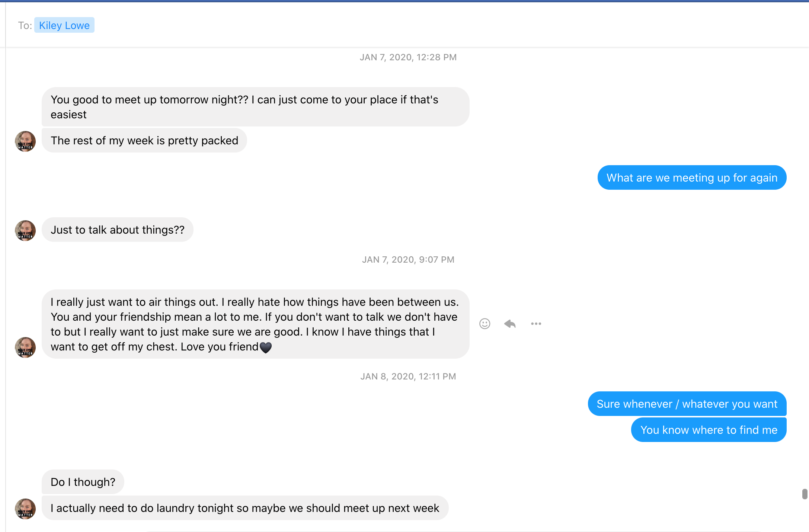The height and width of the screenshot is (532, 809).
Task: Click the 'Sure whenever / whatever you want' bubble
Action: pos(687,404)
